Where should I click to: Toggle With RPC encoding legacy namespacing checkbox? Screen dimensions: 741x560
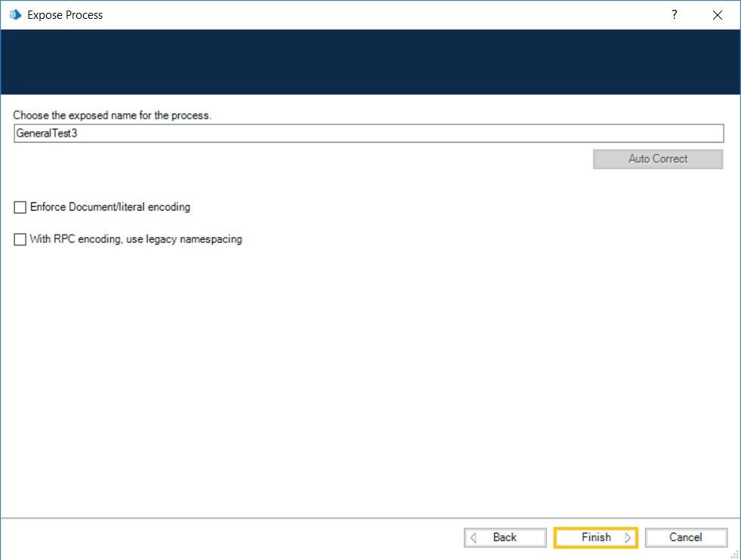(20, 239)
